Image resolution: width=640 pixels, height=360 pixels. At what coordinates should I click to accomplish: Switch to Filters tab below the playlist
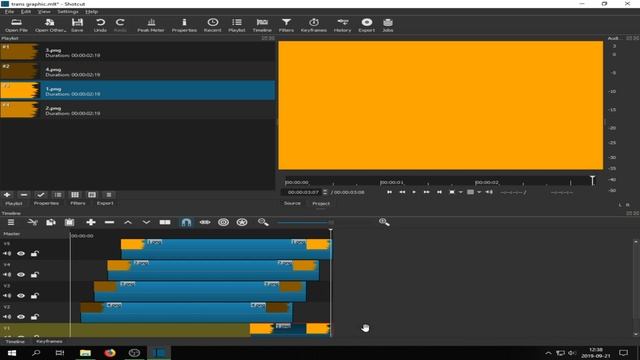pyautogui.click(x=78, y=203)
